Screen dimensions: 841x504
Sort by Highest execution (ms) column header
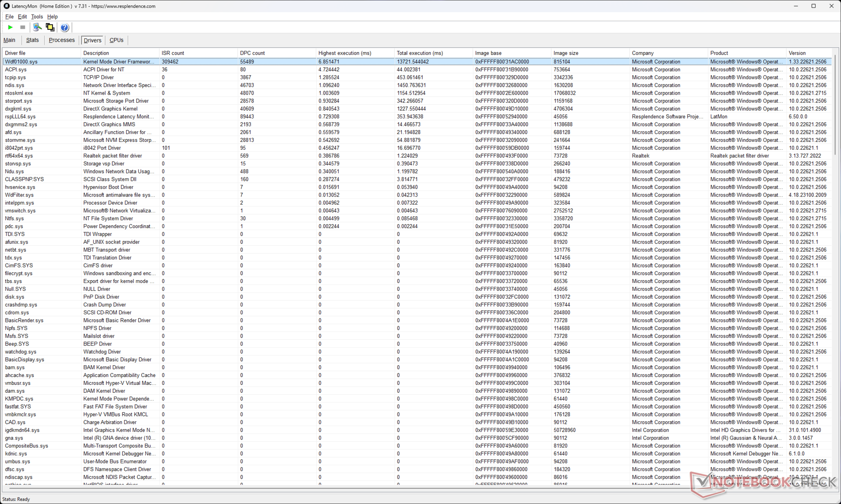(x=345, y=53)
